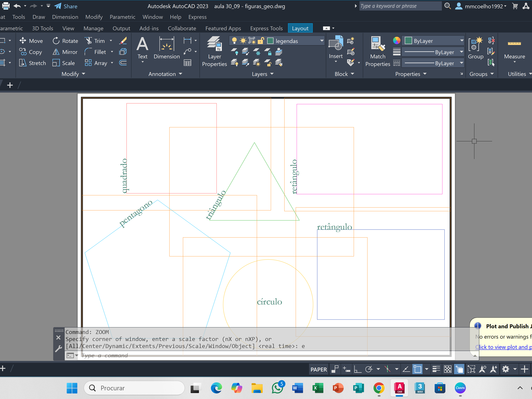
Task: Click the Rotate tool
Action: click(x=65, y=41)
